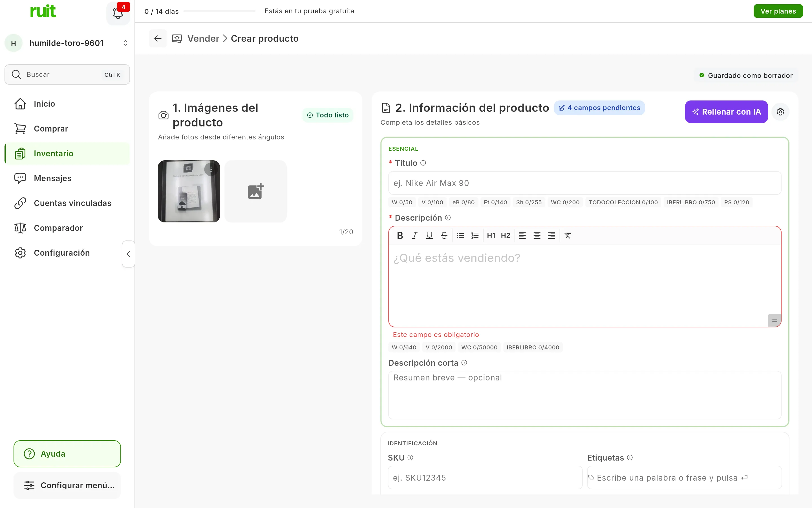
Task: Toggle bold formatting in description
Action: 400,236
